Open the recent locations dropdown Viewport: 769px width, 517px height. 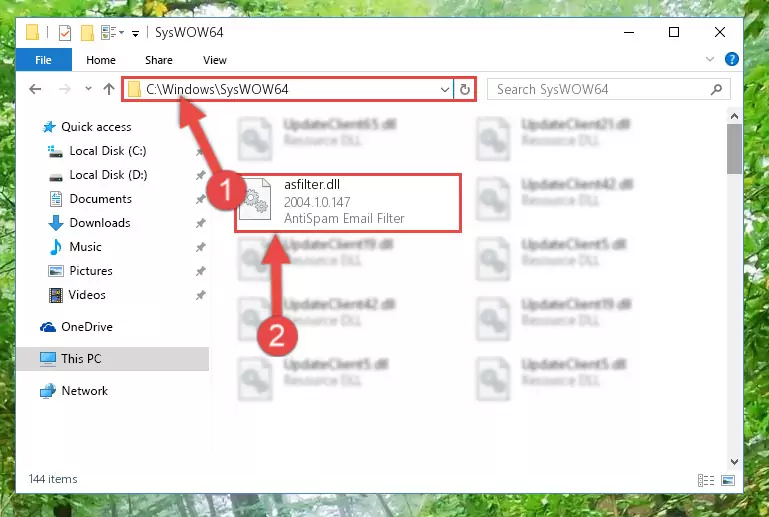pyautogui.click(x=88, y=89)
